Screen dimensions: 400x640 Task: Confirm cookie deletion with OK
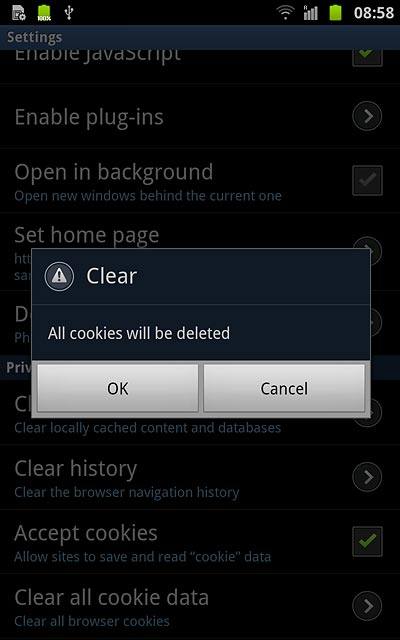[118, 388]
